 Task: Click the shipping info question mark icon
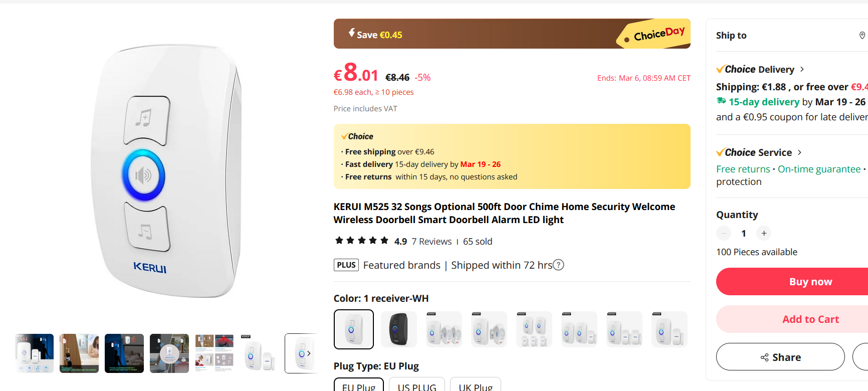(x=558, y=265)
